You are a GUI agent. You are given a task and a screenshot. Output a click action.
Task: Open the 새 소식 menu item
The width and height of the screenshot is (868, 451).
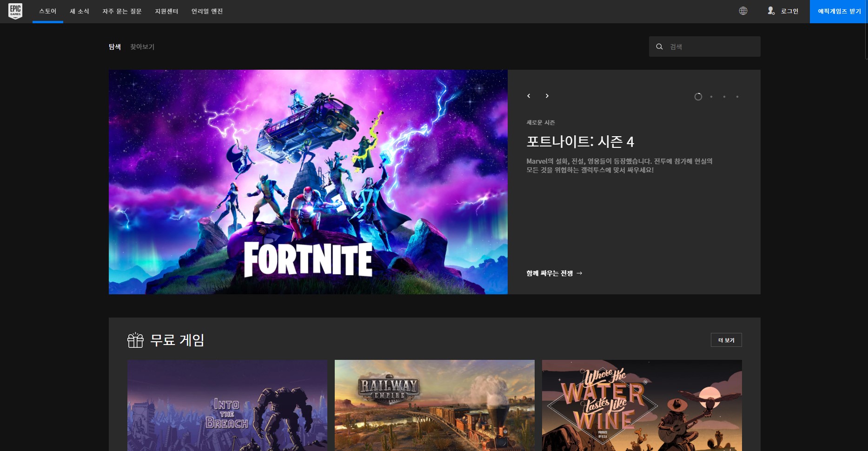click(80, 11)
